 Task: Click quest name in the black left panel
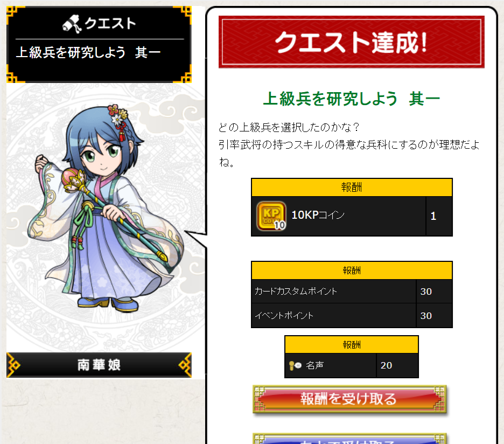coord(88,52)
